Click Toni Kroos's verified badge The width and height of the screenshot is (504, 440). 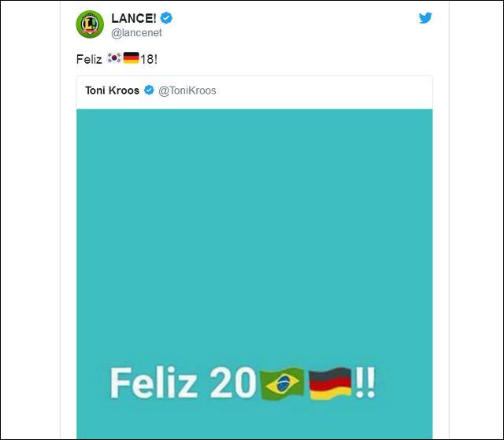pos(149,91)
